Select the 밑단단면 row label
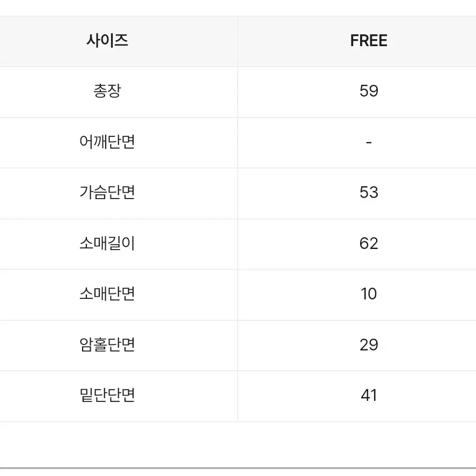 click(107, 396)
